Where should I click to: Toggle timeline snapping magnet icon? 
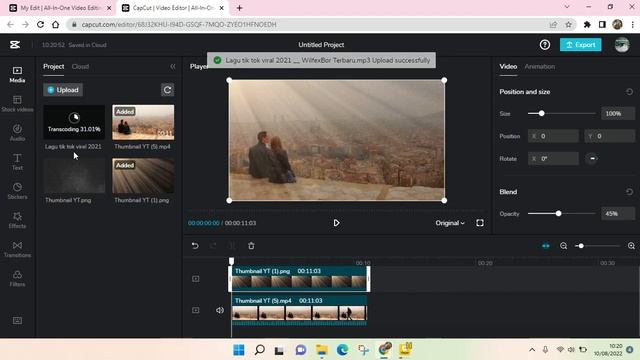(x=546, y=246)
